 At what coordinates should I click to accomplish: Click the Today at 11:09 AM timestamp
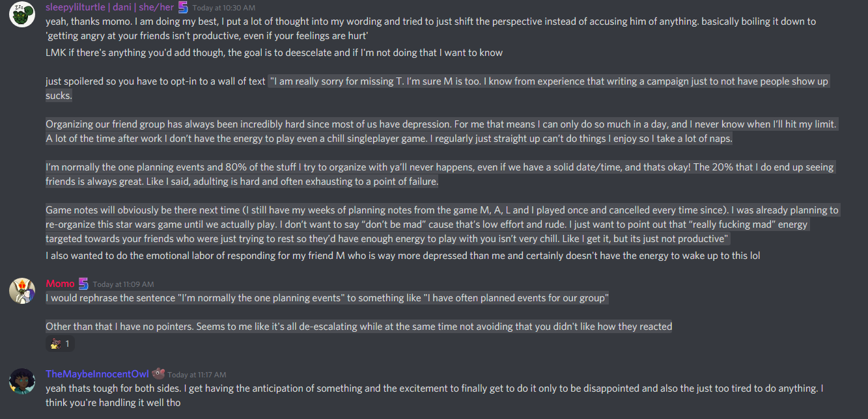click(x=124, y=284)
